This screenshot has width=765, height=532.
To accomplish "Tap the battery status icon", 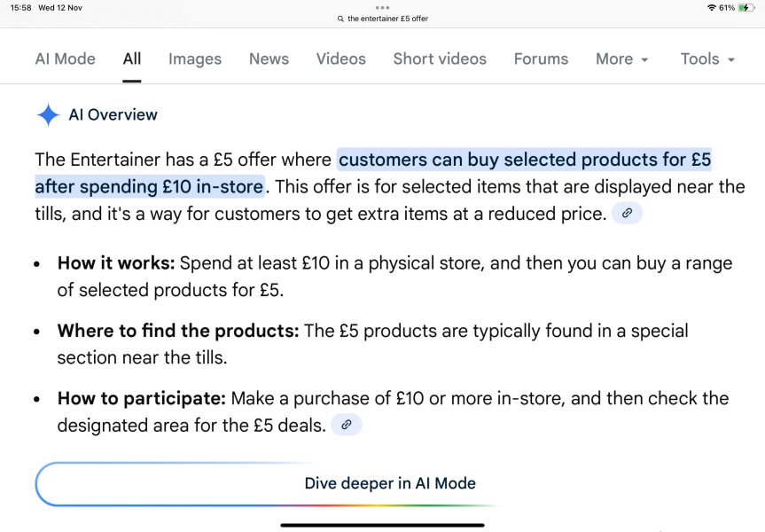I will tap(746, 7).
